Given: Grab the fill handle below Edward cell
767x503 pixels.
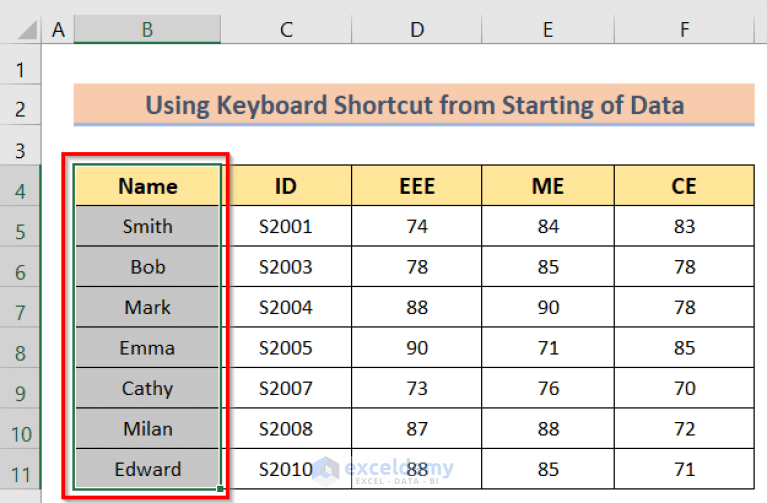Looking at the screenshot, I should pos(220,488).
